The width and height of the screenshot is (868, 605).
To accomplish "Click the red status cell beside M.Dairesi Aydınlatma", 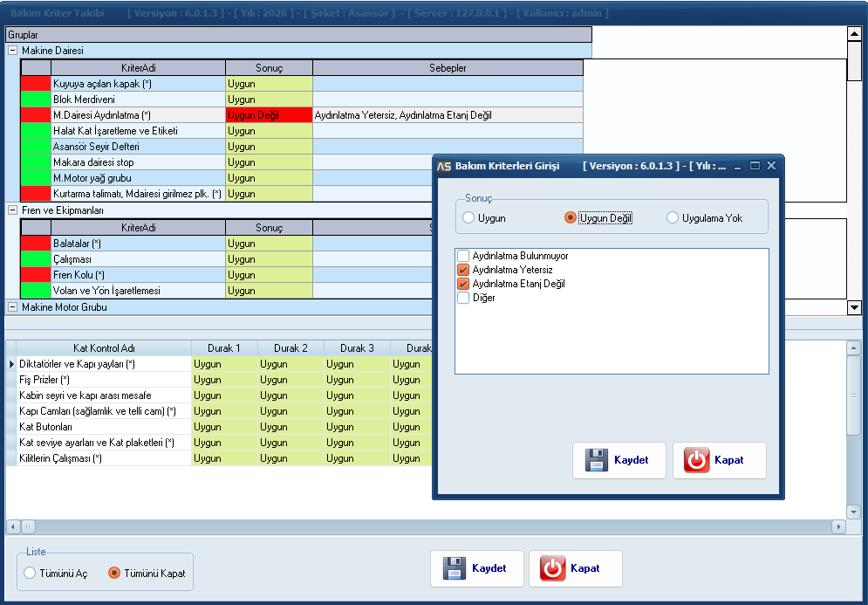I will point(36,115).
